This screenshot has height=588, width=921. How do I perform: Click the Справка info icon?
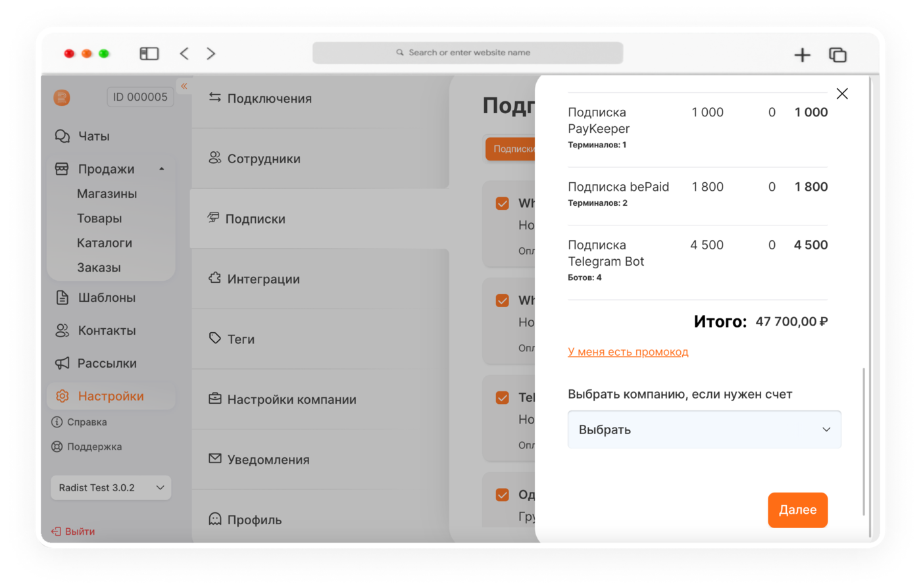click(x=57, y=422)
